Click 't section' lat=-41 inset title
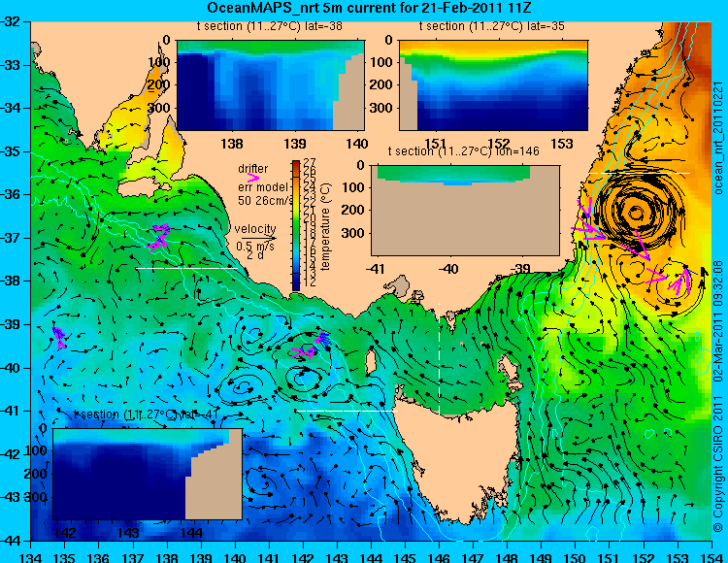This screenshot has width=728, height=563. tap(145, 414)
